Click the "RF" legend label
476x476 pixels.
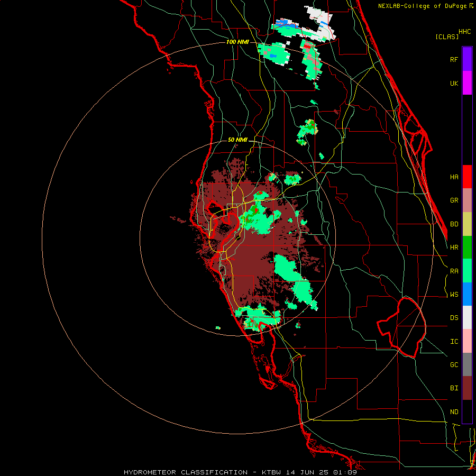454,59
